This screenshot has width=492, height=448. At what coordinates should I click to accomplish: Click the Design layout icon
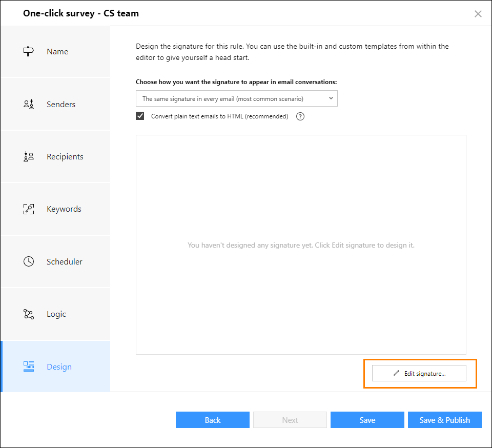point(29,366)
